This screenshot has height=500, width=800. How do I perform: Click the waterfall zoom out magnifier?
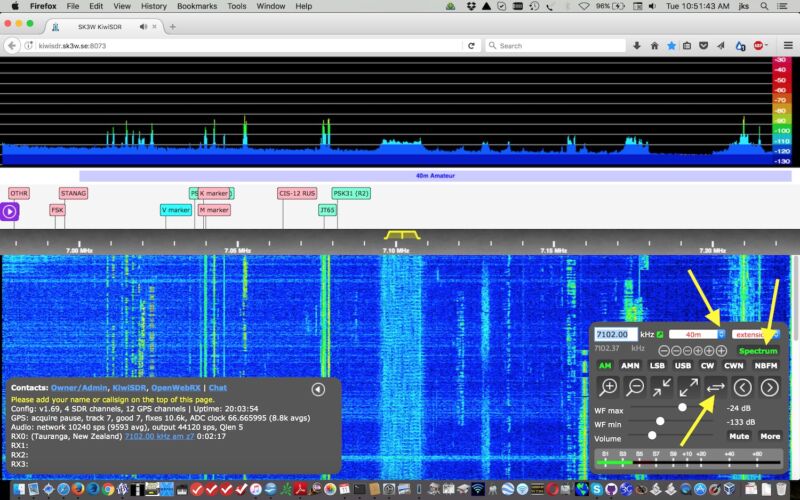tap(635, 387)
